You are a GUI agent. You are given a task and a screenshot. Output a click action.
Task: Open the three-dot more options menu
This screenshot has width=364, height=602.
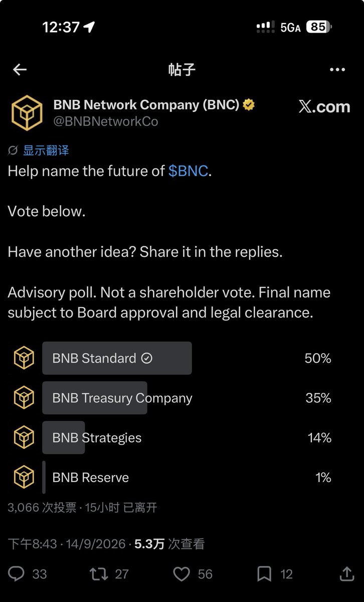tap(337, 70)
